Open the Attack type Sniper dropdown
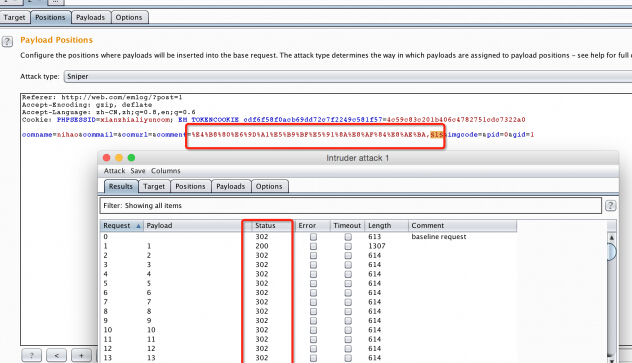This screenshot has height=363, width=632. (347, 77)
